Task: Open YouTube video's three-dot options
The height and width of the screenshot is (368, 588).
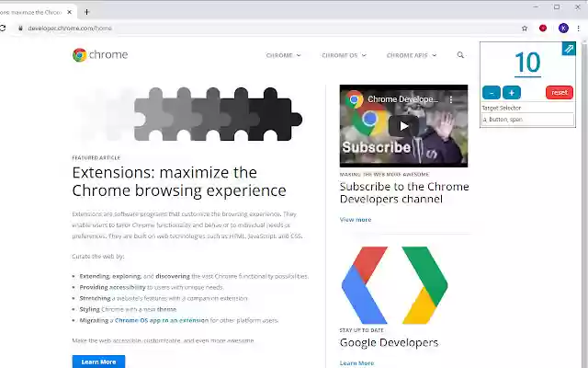Action: (x=451, y=99)
